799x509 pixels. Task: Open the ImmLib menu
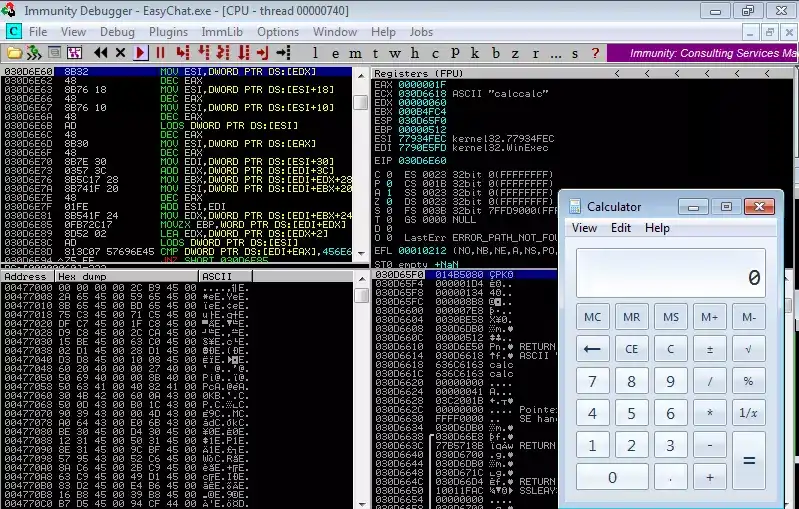point(222,32)
